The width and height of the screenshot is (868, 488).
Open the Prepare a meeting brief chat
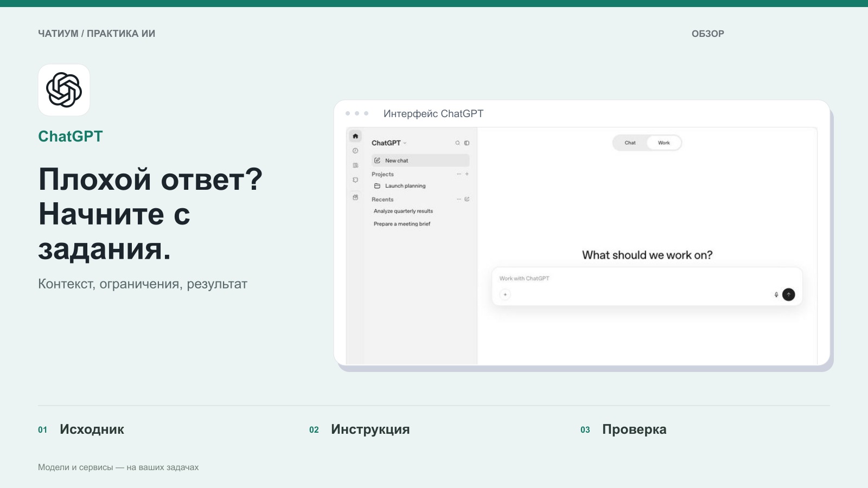click(402, 224)
